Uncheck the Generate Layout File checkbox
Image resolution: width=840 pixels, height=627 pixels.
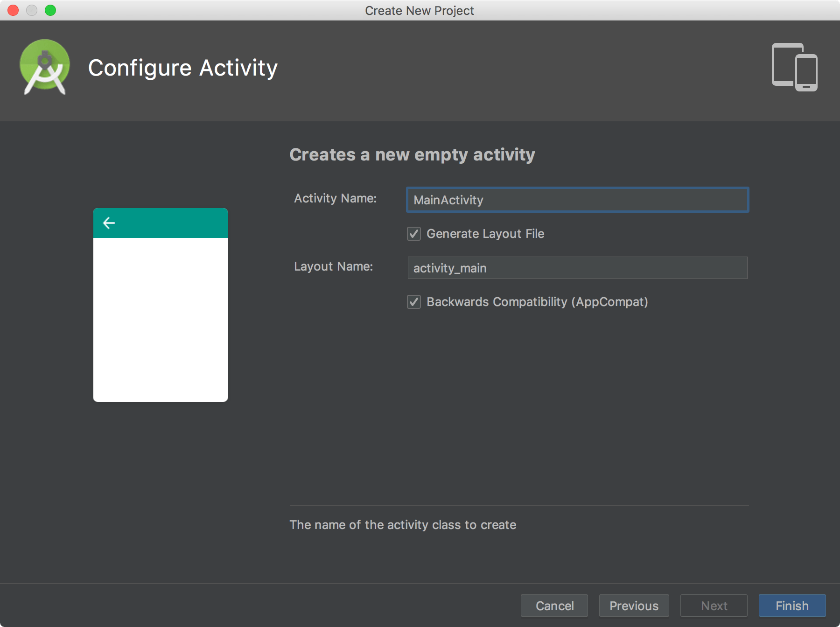(x=414, y=234)
